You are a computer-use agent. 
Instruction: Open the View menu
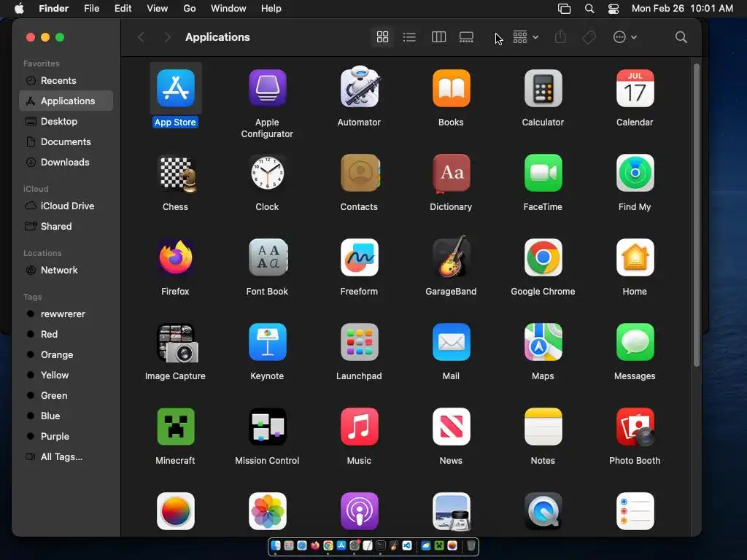coord(158,9)
